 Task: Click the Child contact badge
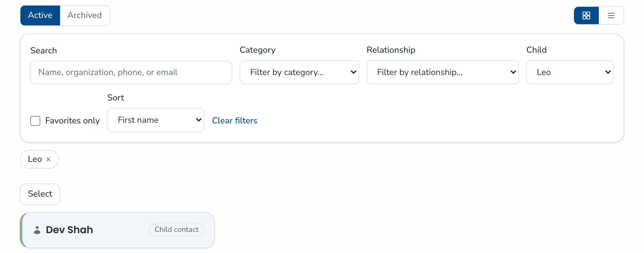pos(177,229)
